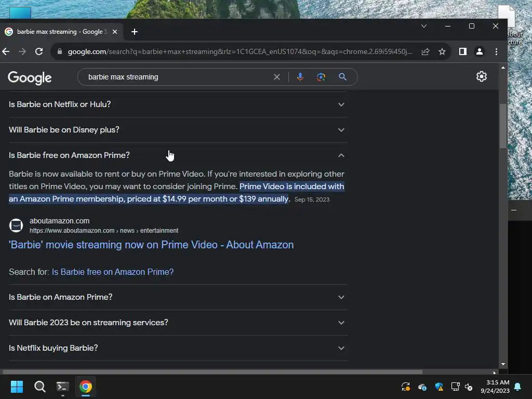Open Terminal from taskbar
Screen dimensions: 532x399
pyautogui.click(x=62, y=387)
